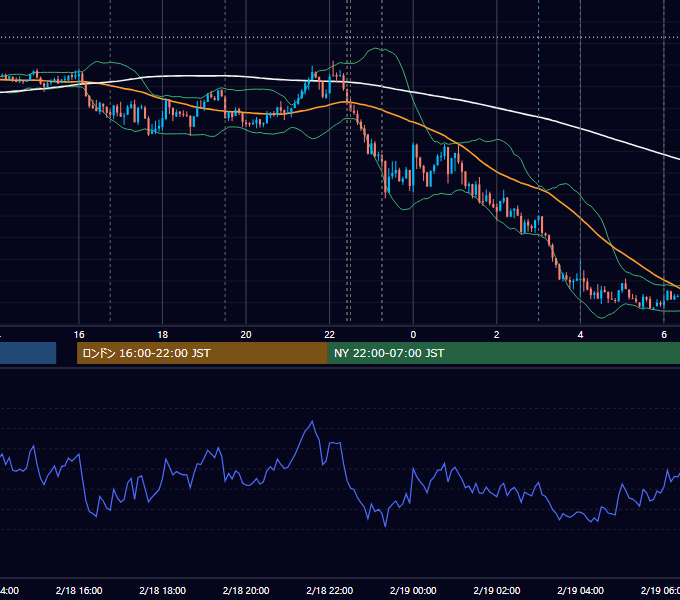Click the "16" hour label on price chart axis

pos(79,335)
